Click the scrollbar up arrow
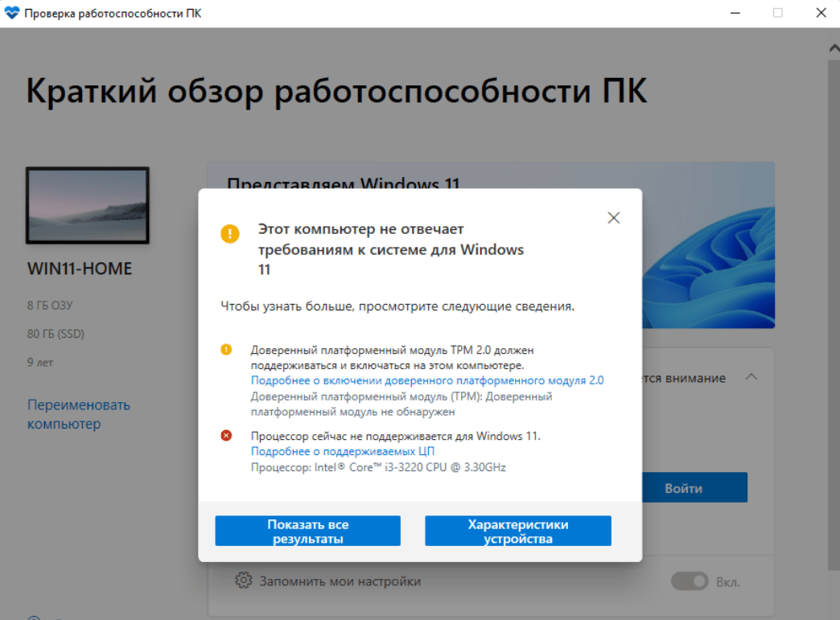The height and width of the screenshot is (620, 840). [834, 48]
